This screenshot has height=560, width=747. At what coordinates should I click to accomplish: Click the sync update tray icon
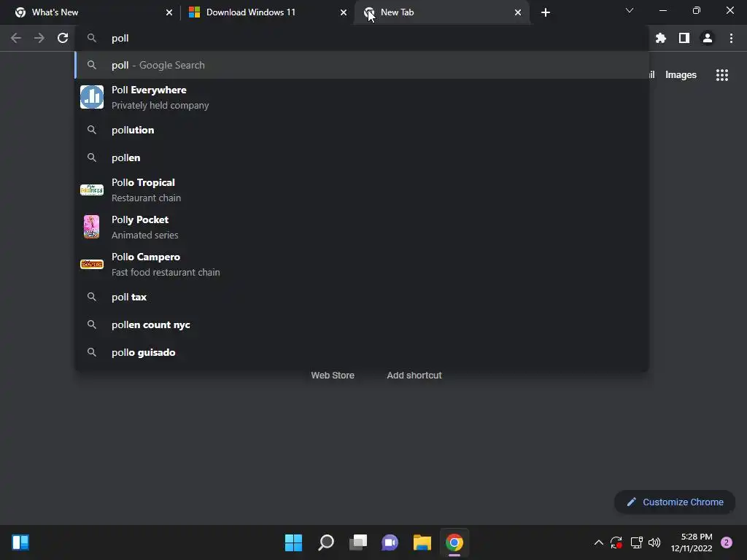pyautogui.click(x=616, y=542)
